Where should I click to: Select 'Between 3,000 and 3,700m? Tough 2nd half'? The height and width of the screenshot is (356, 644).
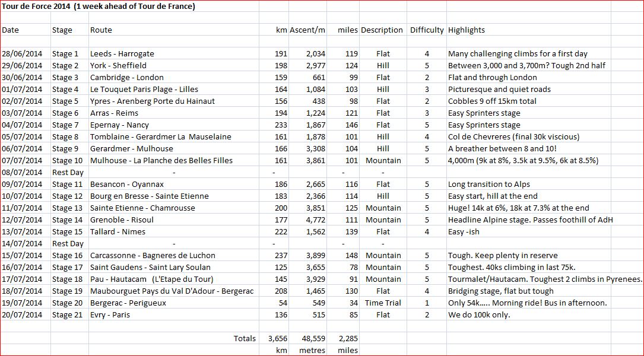coord(526,66)
